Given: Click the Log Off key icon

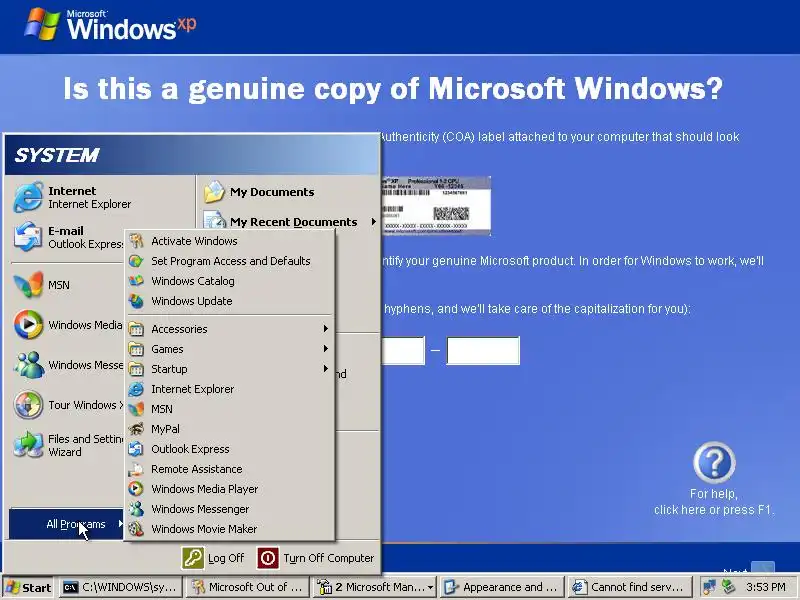Looking at the screenshot, I should 193,558.
